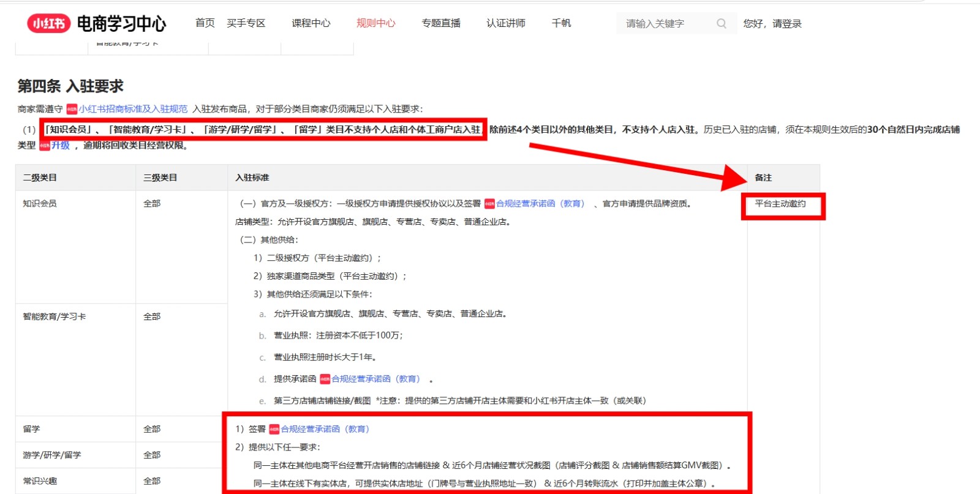
Task: Click doc icon beside 提供承诺函
Action: 325,379
